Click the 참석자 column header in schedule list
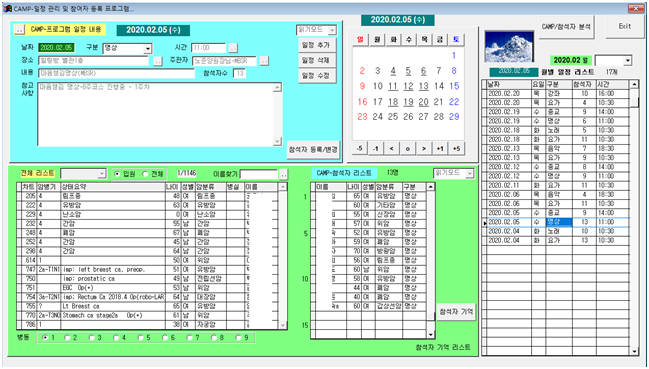 [584, 84]
